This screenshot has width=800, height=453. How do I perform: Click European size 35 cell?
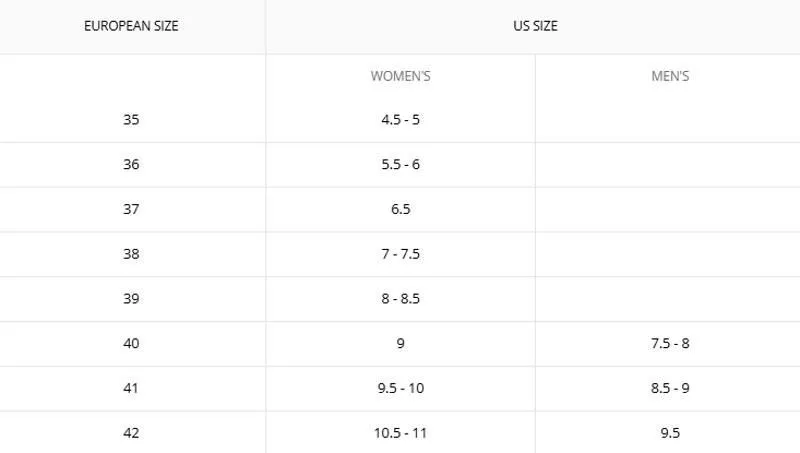pyautogui.click(x=131, y=120)
